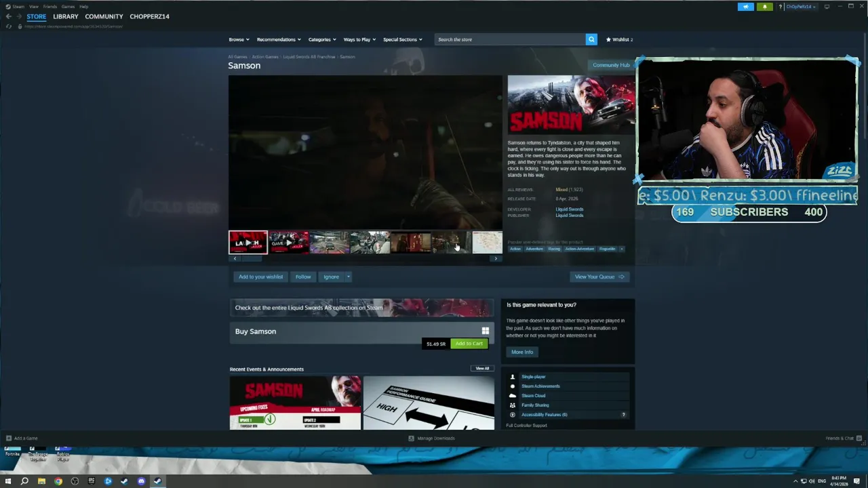Viewport: 868px width, 488px height.
Task: Click Add to your wishlist
Action: [260, 277]
